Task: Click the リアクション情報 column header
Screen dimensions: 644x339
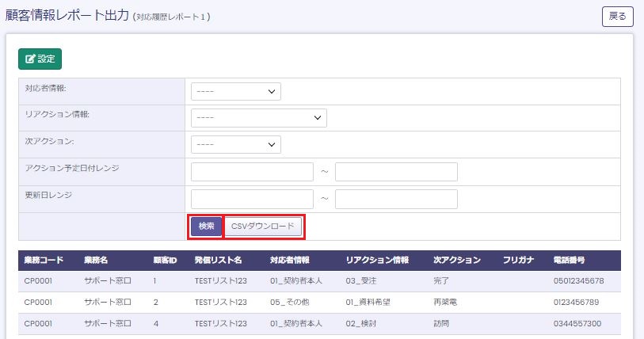Action: tap(377, 260)
